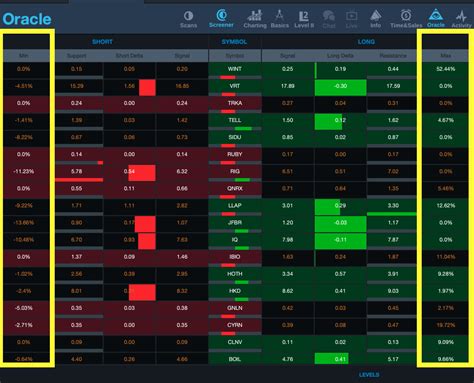Select the IBIO symbol cell
The height and width of the screenshot is (383, 474).
click(235, 257)
